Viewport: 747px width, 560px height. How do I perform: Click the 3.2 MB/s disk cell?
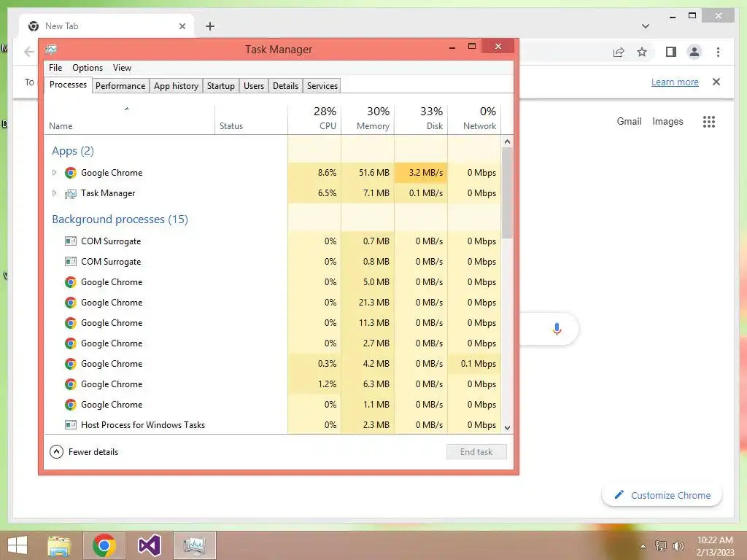click(x=421, y=172)
